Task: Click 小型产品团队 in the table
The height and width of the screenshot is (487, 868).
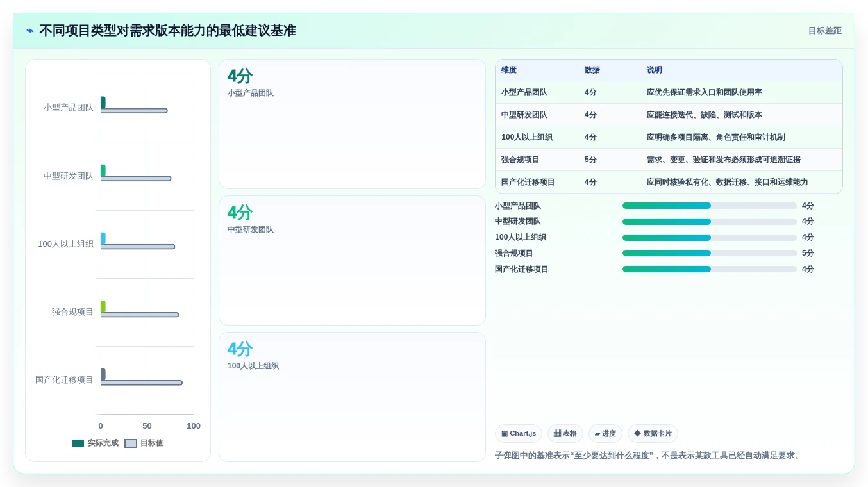Action: 524,92
